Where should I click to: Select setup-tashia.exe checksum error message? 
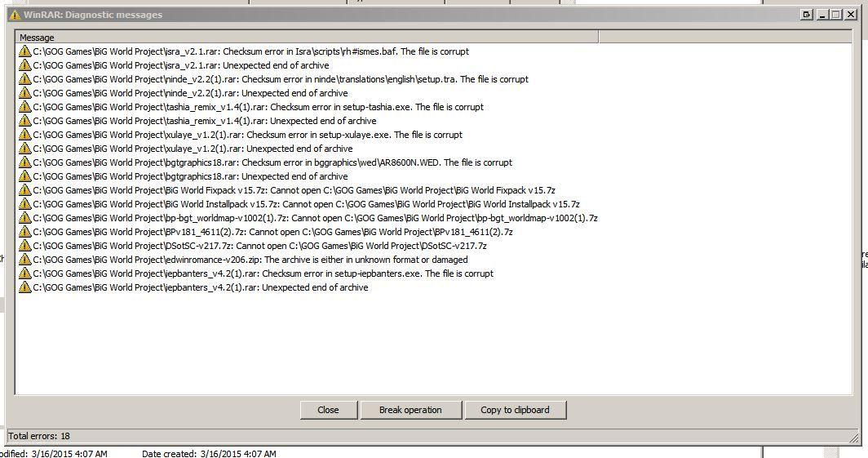point(258,107)
